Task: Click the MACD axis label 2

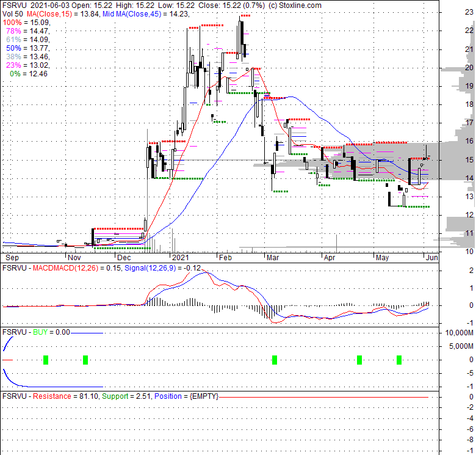Action: 471,271
